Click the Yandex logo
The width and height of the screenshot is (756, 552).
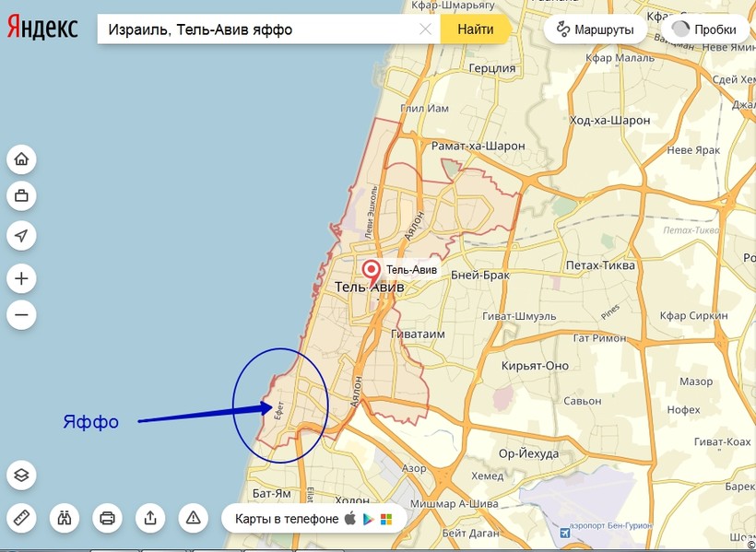(x=42, y=28)
